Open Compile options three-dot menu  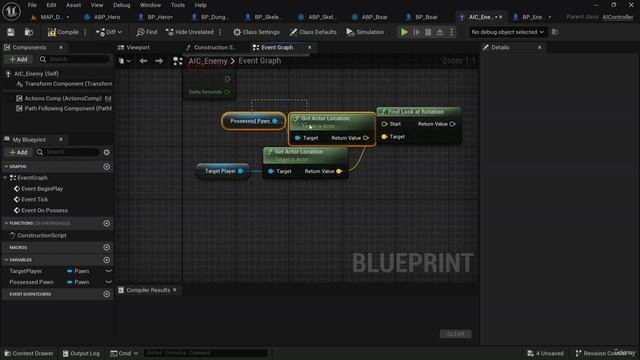tap(85, 32)
